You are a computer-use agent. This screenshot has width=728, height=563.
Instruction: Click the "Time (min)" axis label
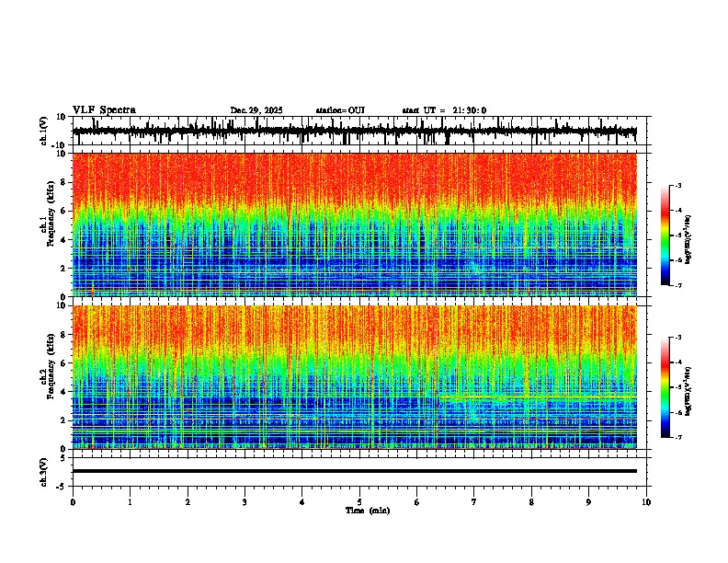pos(368,511)
